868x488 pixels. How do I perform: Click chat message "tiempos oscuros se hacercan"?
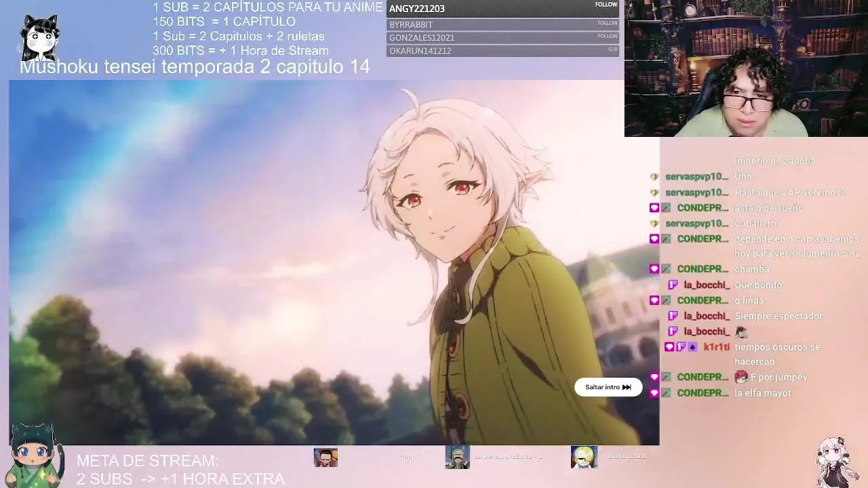[x=777, y=354]
